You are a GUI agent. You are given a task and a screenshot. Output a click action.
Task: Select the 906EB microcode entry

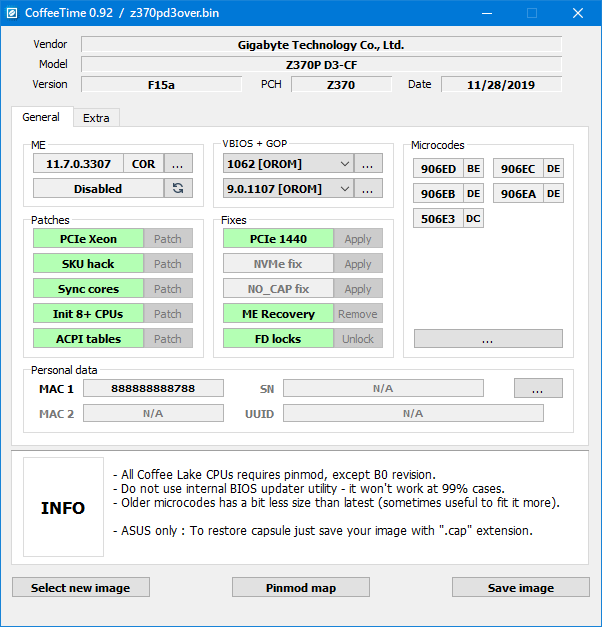coord(438,194)
